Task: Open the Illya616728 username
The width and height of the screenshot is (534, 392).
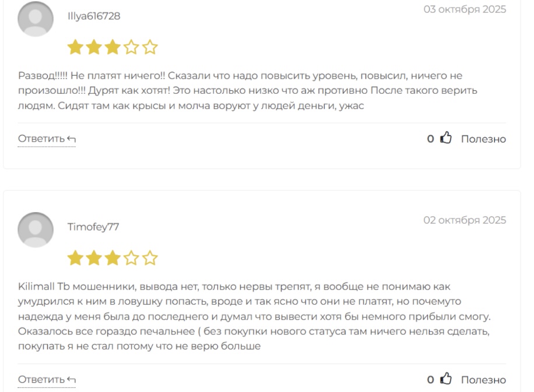Action: click(94, 16)
